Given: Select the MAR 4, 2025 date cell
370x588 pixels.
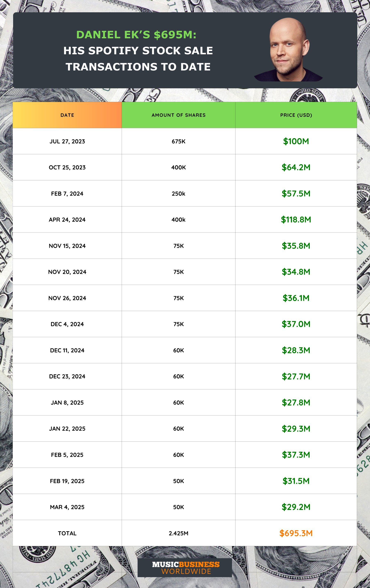Looking at the screenshot, I should pyautogui.click(x=67, y=507).
